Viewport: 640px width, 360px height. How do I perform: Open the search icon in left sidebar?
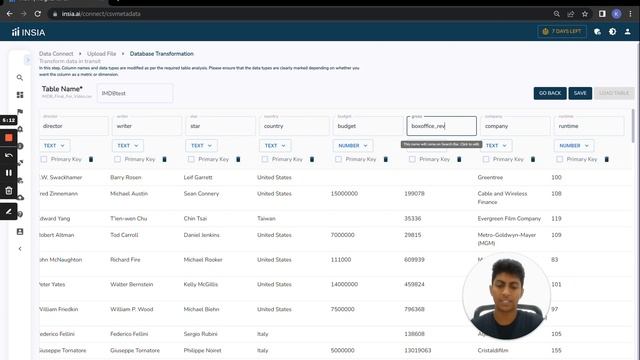(x=20, y=78)
